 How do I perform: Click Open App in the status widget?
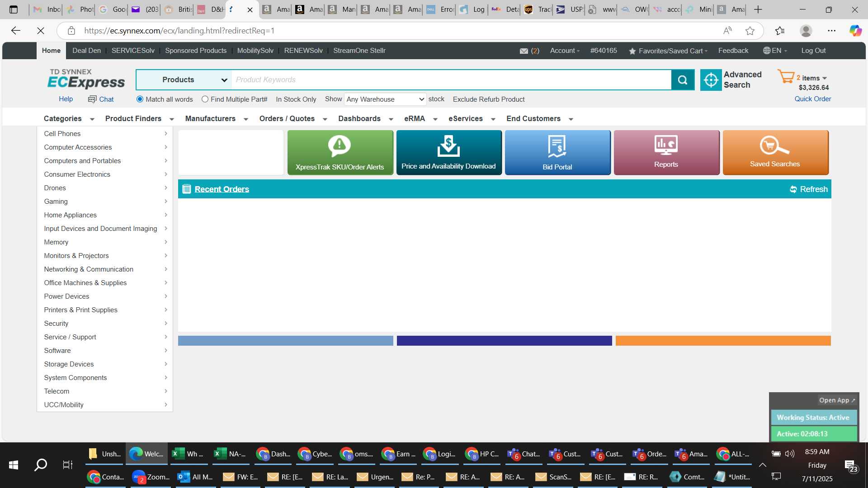[x=837, y=400]
